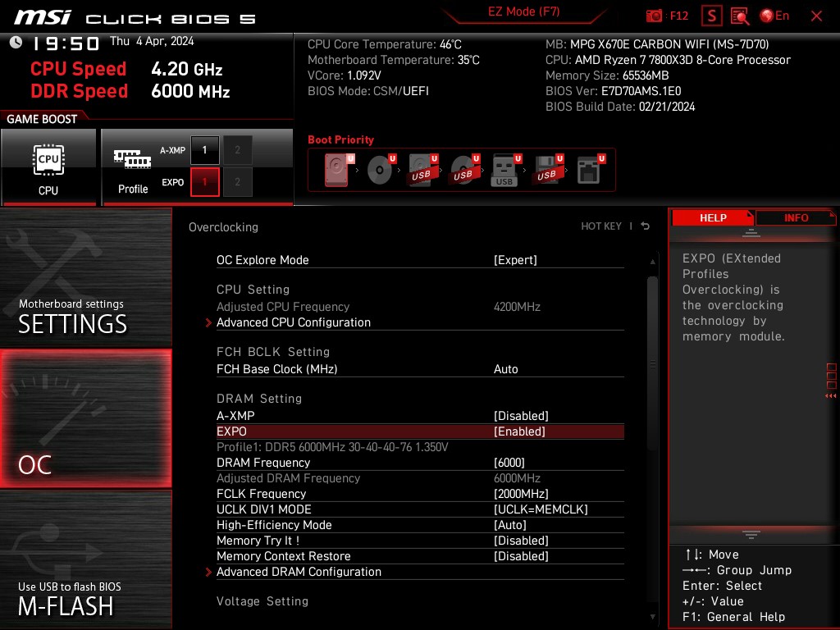
Task: Click Adjusted DRAM Frequency 6000MHz row
Action: (x=420, y=478)
